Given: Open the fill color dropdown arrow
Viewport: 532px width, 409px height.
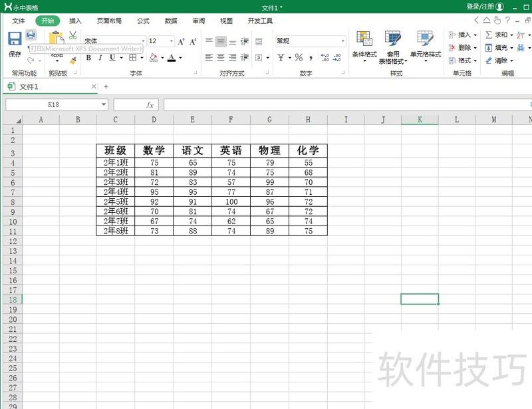Looking at the screenshot, I should [x=162, y=58].
